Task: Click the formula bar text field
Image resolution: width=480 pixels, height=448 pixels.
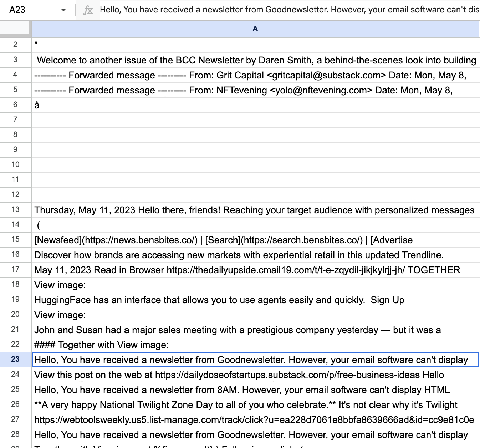Action: (289, 10)
